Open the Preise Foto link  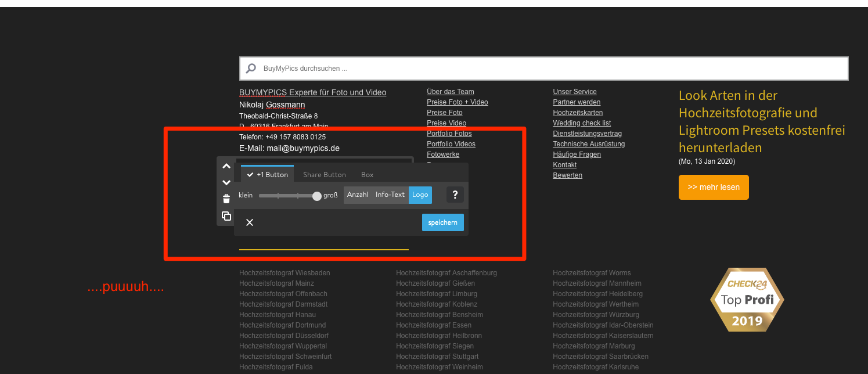(x=444, y=113)
